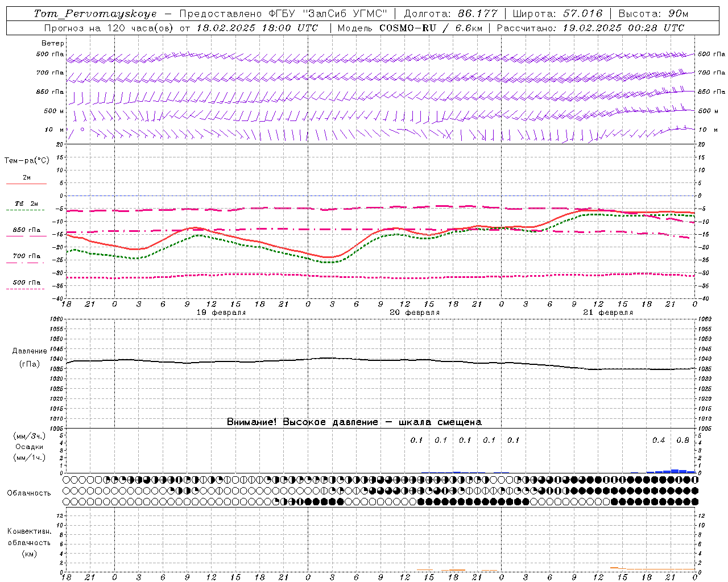This screenshot has width=728, height=582.
Task: Click the 700 гПа dash-dot legend entry
Action: [x=27, y=256]
